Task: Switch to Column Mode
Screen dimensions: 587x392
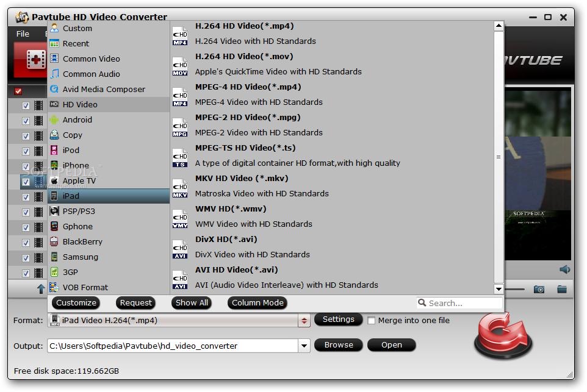Action: point(257,302)
